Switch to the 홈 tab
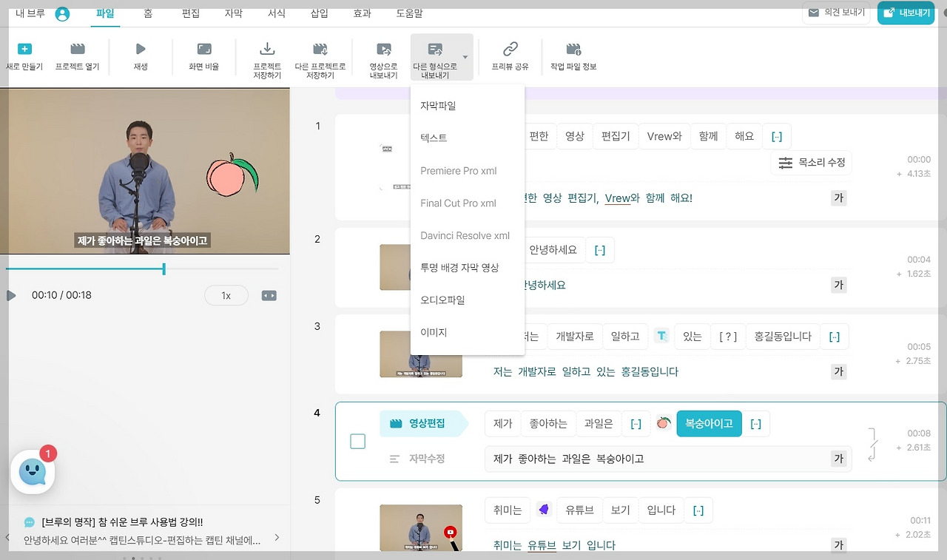This screenshot has height=560, width=947. [x=149, y=13]
